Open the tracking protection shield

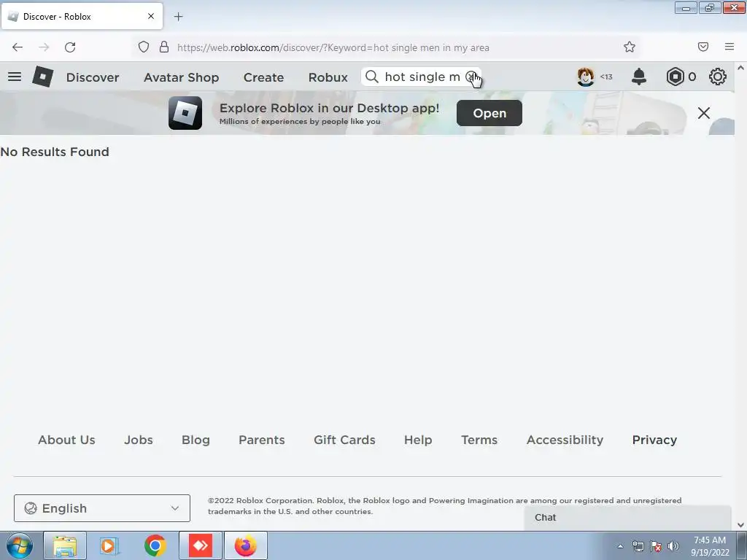(144, 47)
